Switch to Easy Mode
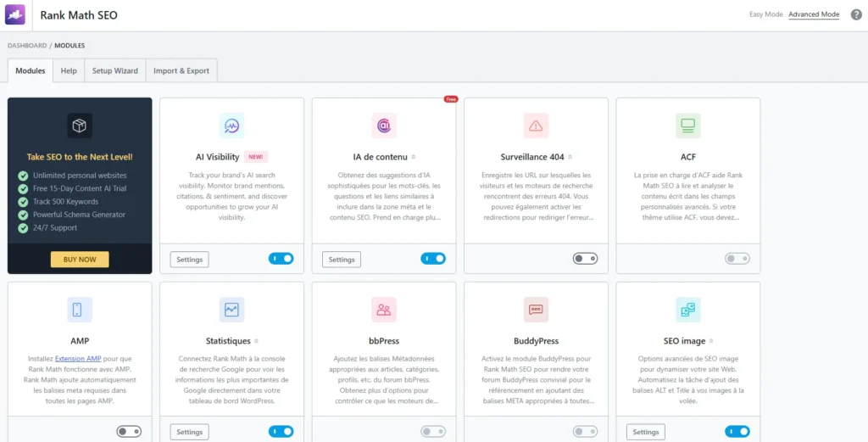 click(766, 14)
